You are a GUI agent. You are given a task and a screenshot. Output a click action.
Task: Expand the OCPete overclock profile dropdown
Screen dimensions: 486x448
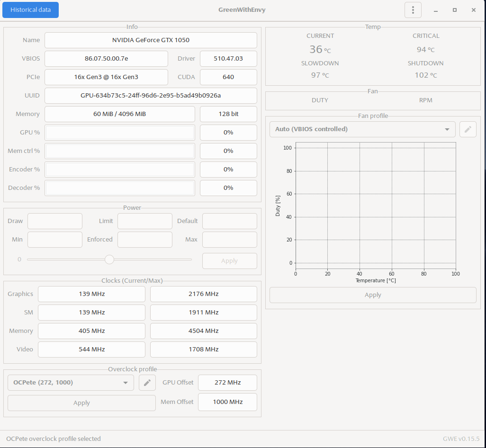point(71,383)
